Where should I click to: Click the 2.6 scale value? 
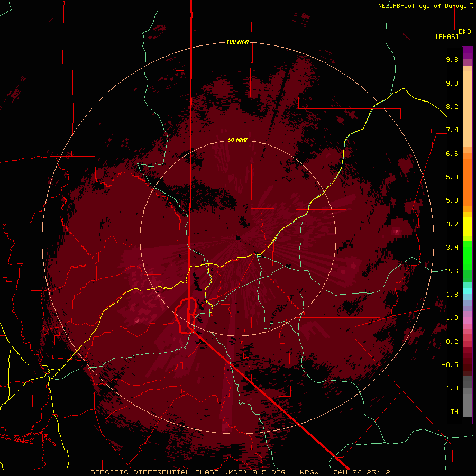pyautogui.click(x=452, y=271)
